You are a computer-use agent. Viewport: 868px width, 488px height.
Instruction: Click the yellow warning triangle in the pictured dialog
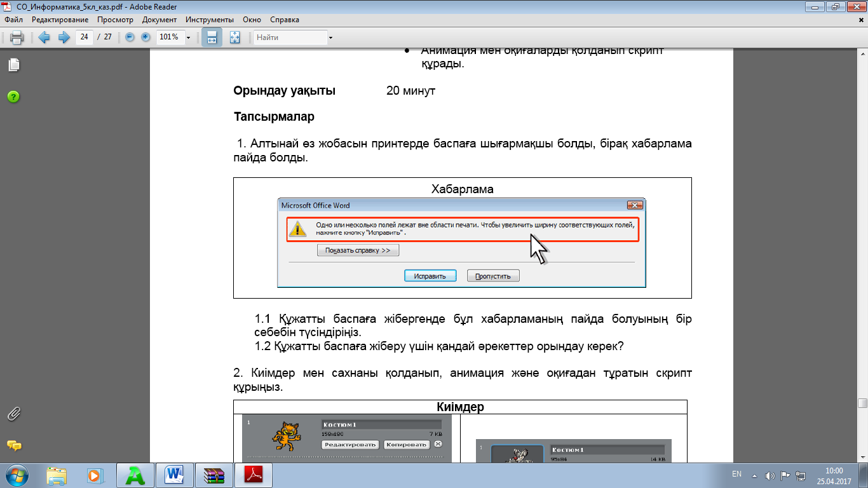(298, 229)
